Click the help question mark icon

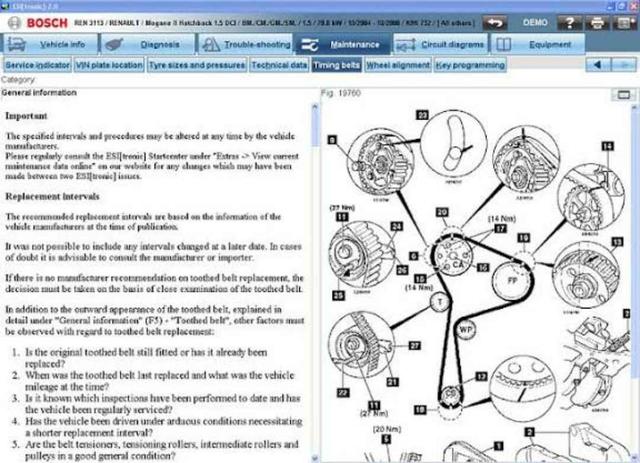click(569, 21)
